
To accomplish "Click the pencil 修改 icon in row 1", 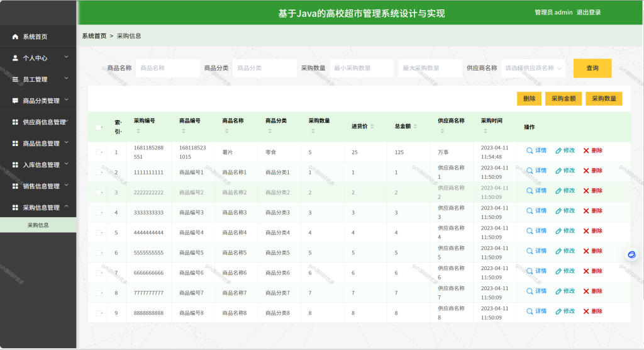I will coord(558,150).
